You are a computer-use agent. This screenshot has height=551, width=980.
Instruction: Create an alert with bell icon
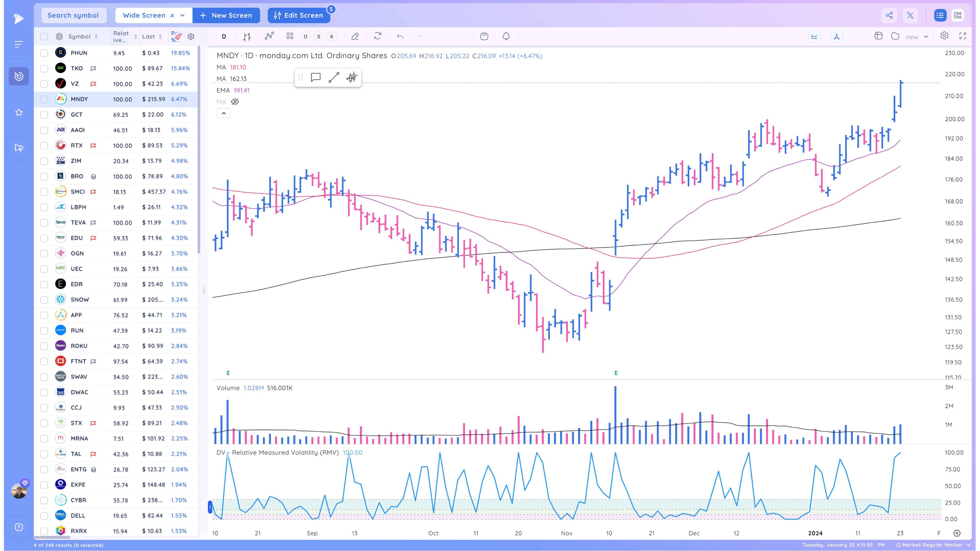click(x=506, y=36)
